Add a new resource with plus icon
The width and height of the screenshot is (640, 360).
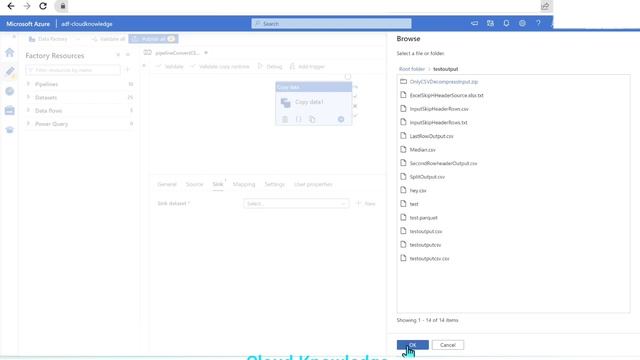pos(127,70)
